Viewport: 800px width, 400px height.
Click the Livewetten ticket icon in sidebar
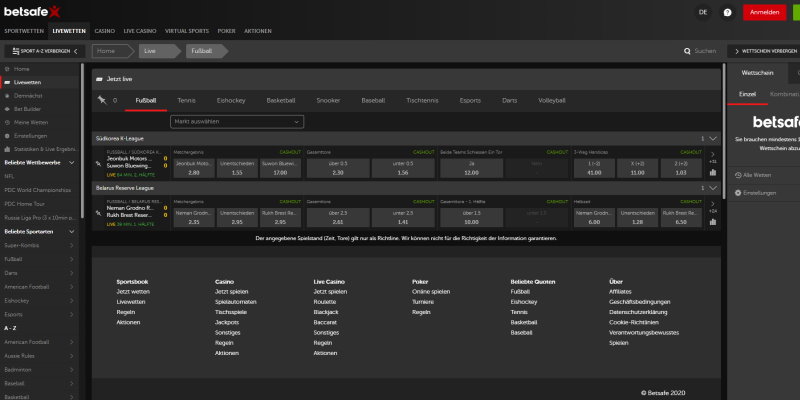[7, 82]
